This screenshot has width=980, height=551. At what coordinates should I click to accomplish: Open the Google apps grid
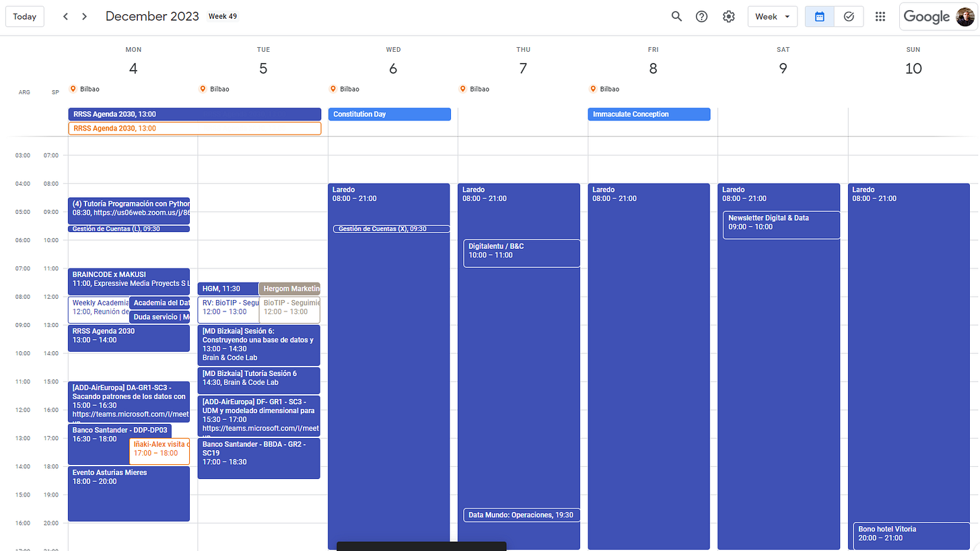pyautogui.click(x=880, y=17)
